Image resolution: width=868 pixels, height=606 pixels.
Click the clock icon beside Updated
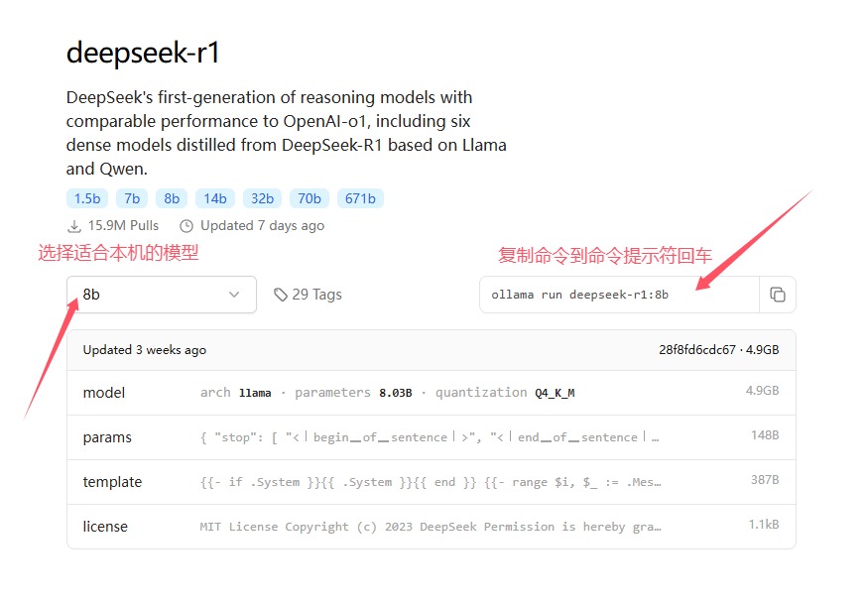(x=186, y=226)
